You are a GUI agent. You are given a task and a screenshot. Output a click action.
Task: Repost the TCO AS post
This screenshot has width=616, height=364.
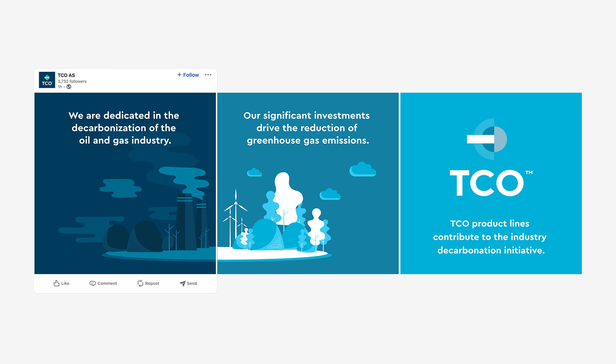point(148,283)
